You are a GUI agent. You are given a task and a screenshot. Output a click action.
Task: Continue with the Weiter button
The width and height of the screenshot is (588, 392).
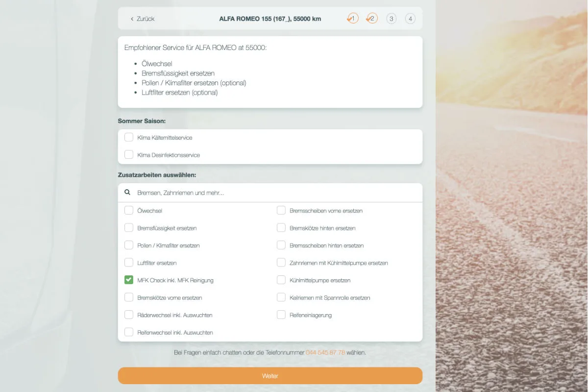tap(270, 376)
